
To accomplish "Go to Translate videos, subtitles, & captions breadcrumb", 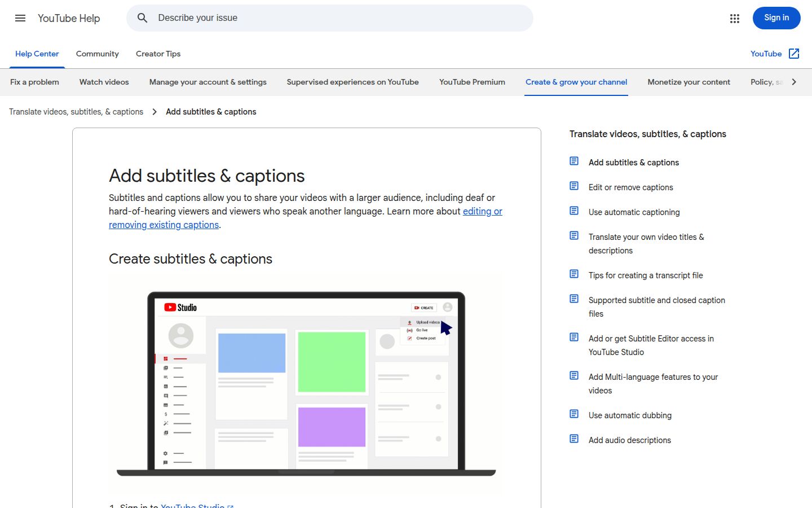I will 76,112.
